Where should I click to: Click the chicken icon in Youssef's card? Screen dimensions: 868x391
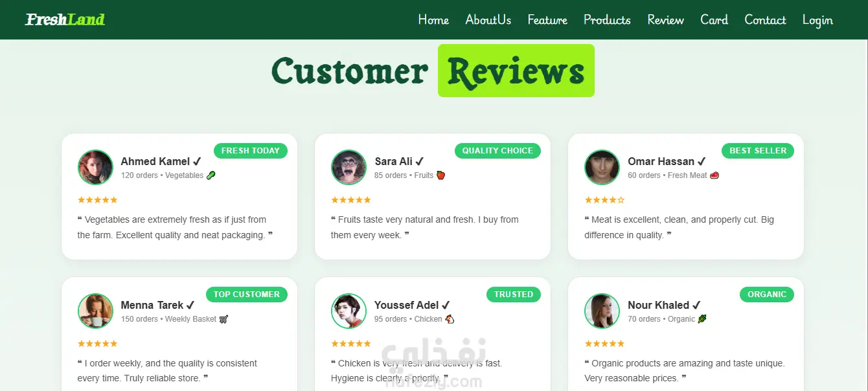point(450,319)
